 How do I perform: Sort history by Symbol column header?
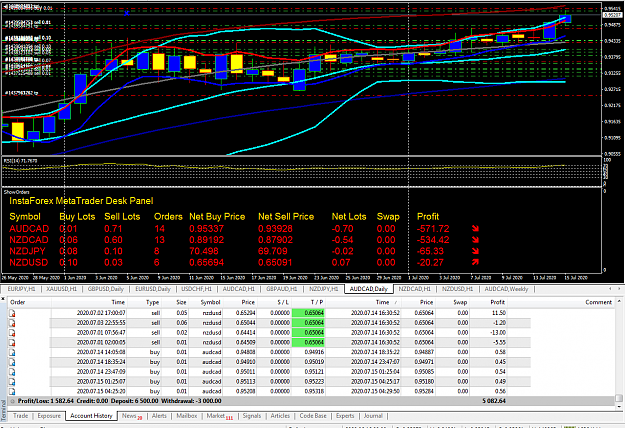[x=210, y=302]
